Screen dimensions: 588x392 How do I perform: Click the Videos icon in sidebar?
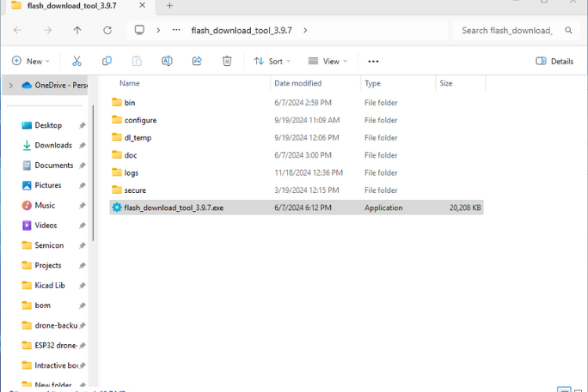(x=27, y=226)
